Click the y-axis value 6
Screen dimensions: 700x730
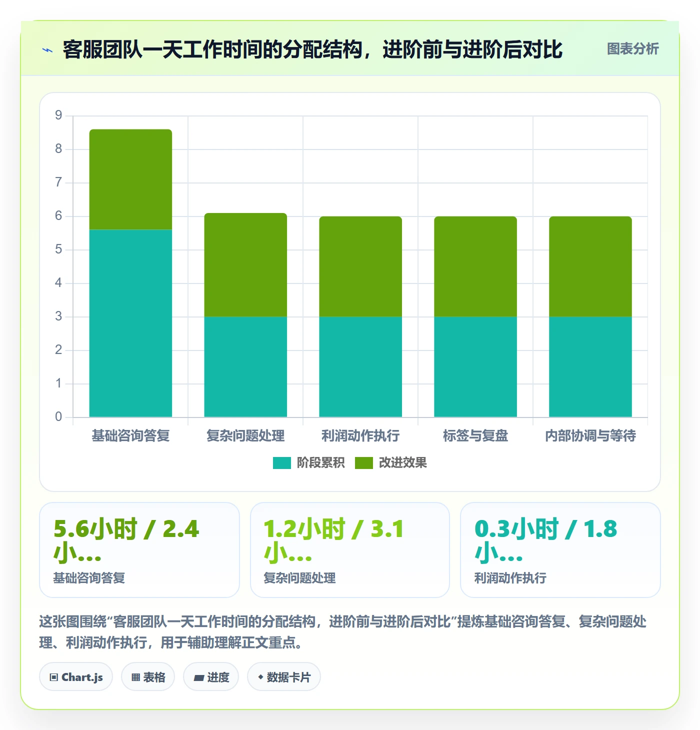[x=58, y=215]
